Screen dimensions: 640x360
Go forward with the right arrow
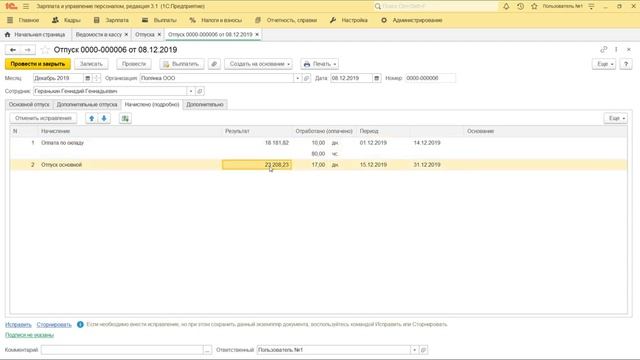point(28,50)
